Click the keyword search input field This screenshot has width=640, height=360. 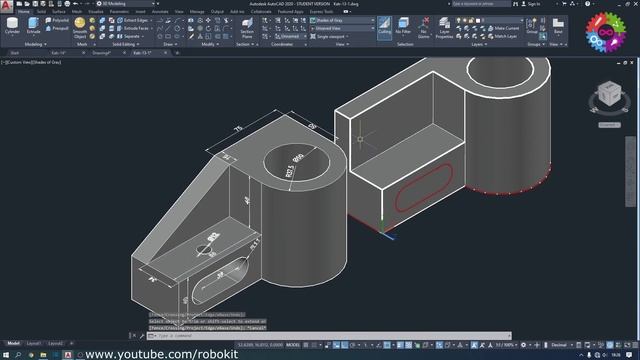(481, 4)
